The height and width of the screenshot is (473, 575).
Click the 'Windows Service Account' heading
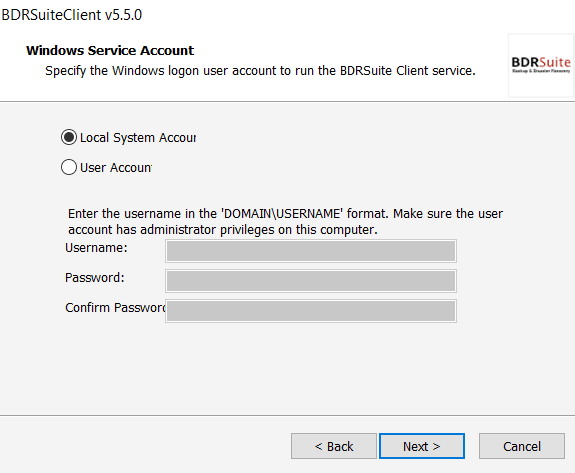click(x=110, y=51)
